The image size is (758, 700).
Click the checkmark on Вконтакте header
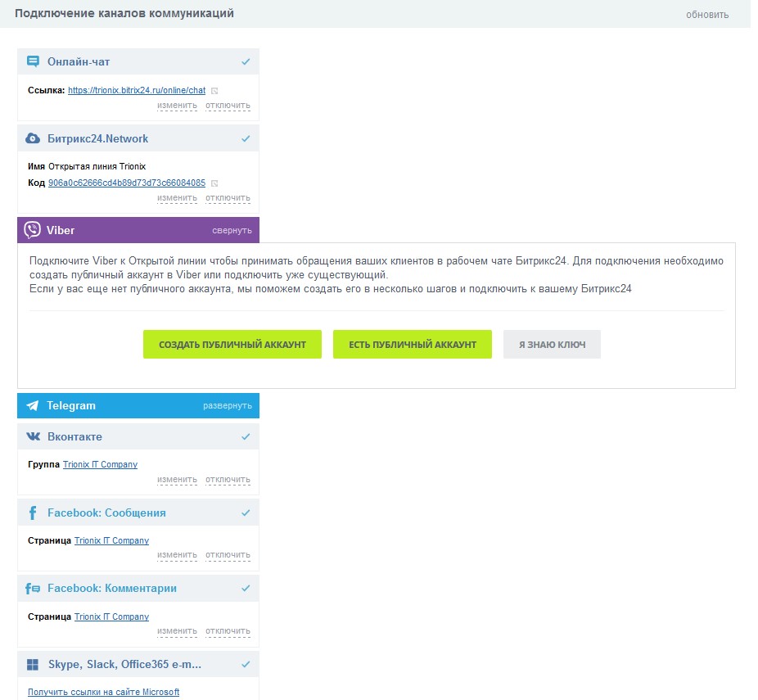[x=246, y=436]
